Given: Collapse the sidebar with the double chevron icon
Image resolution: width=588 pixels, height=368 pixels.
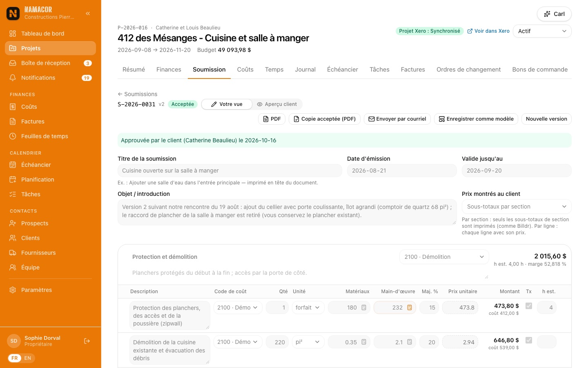Looking at the screenshot, I should point(88,13).
